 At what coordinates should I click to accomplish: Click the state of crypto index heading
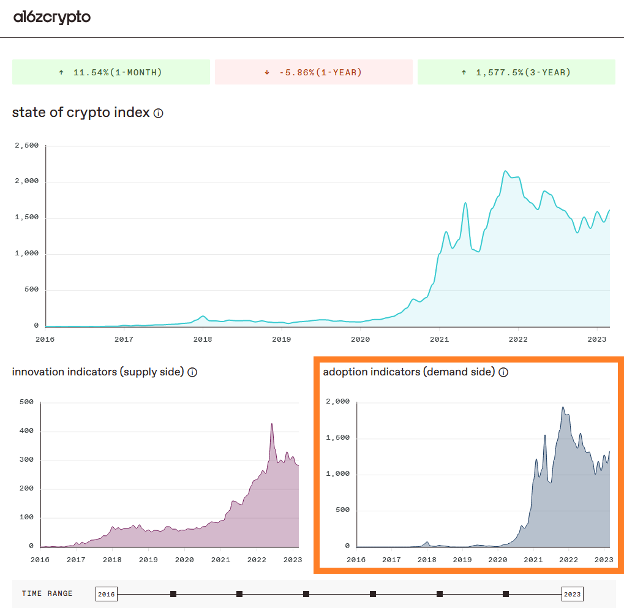pyautogui.click(x=80, y=113)
